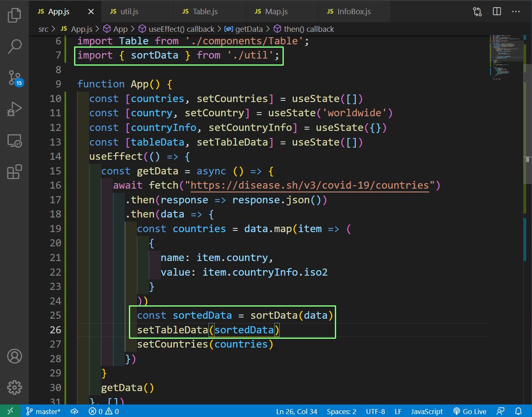Viewport: 532px width, 417px height.
Task: Select the JavaScript language mode
Action: coord(427,412)
